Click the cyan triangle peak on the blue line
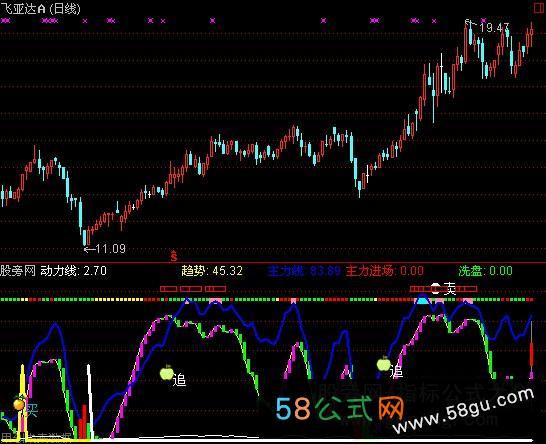 (x=422, y=299)
